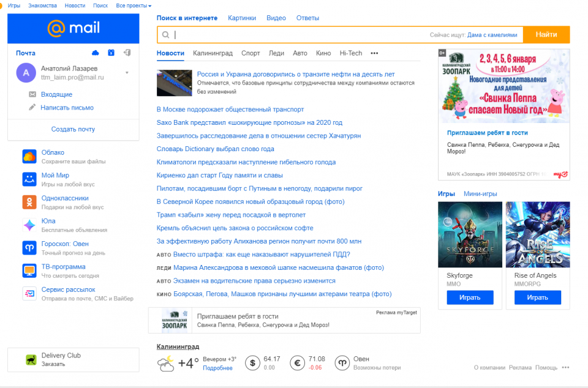588x388 pixels.
Task: Select the Калининград news tab
Action: tap(213, 53)
